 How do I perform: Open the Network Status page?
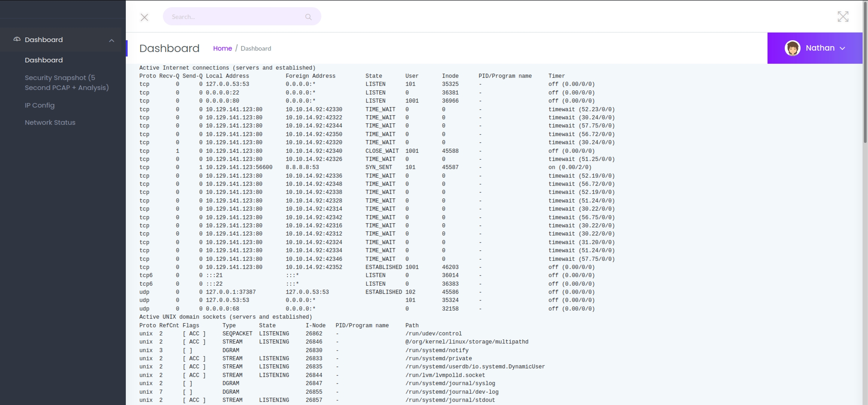pyautogui.click(x=50, y=122)
